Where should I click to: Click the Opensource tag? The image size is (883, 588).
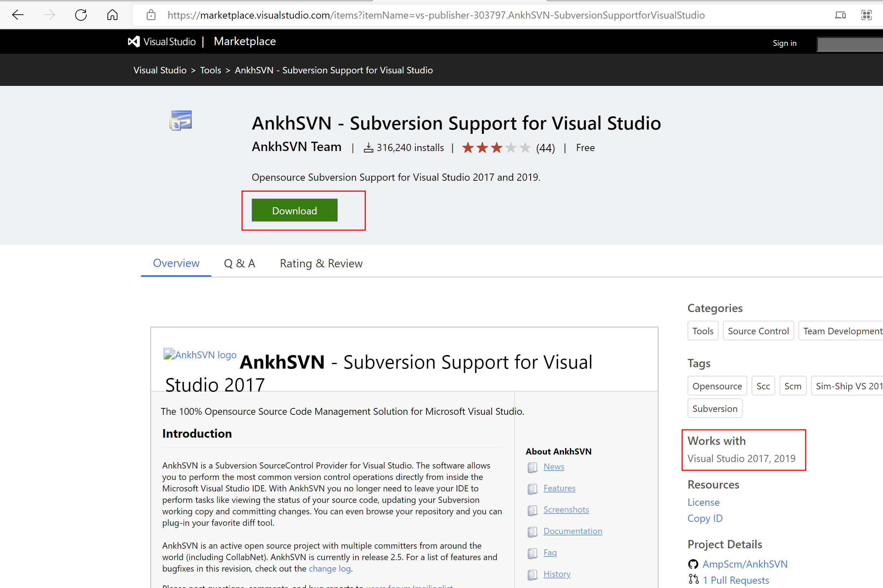pos(716,386)
